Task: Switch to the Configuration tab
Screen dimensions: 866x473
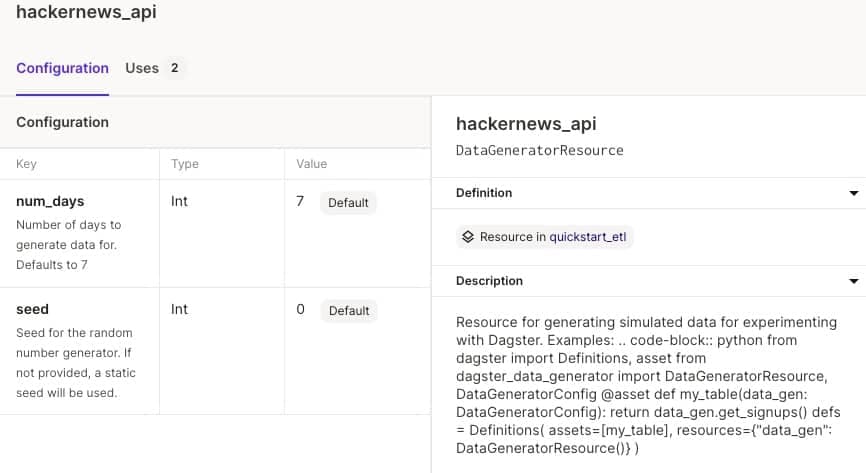Action: 62,68
